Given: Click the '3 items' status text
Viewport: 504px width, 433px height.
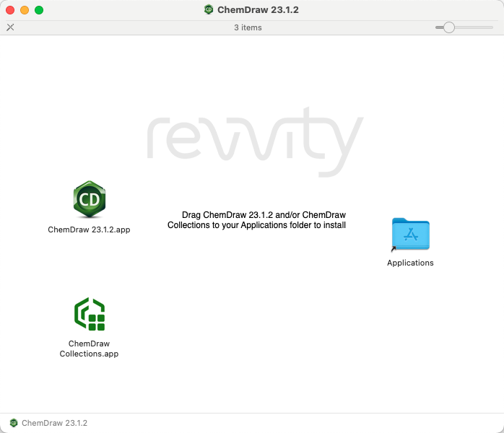Looking at the screenshot, I should [248, 27].
